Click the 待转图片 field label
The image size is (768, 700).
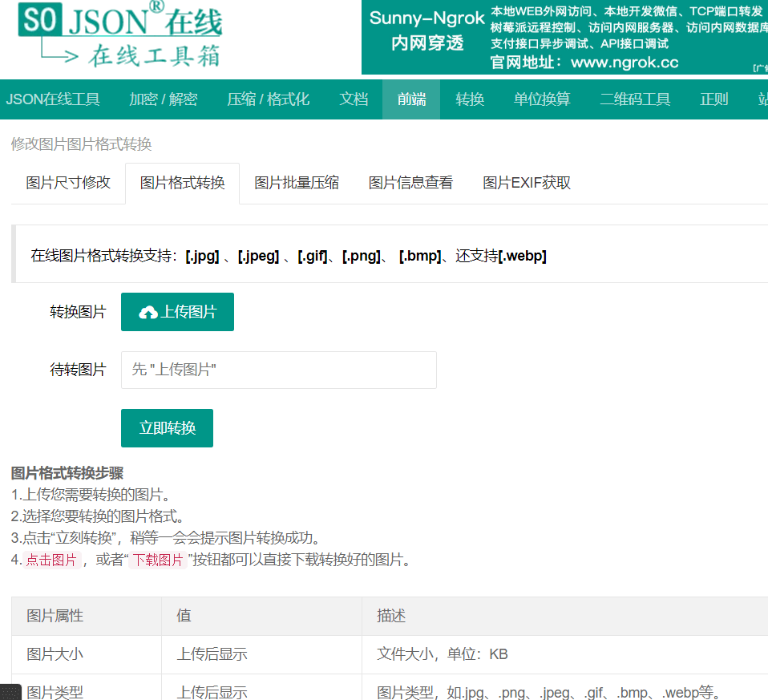pos(78,370)
